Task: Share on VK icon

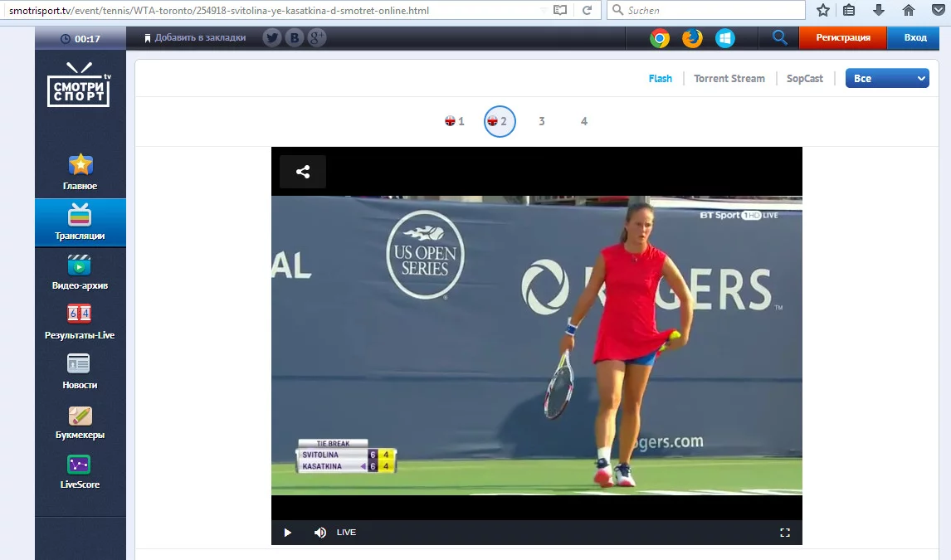Action: (x=295, y=37)
